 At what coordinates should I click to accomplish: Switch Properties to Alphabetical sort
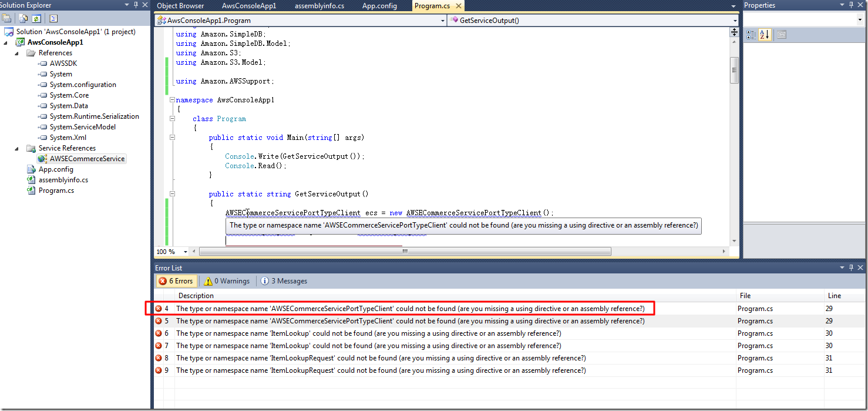pyautogui.click(x=764, y=35)
